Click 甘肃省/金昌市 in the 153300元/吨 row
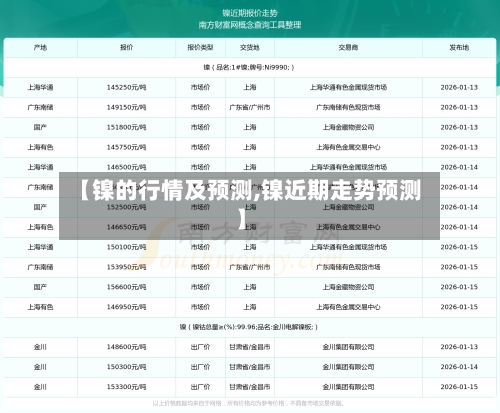 pyautogui.click(x=250, y=387)
